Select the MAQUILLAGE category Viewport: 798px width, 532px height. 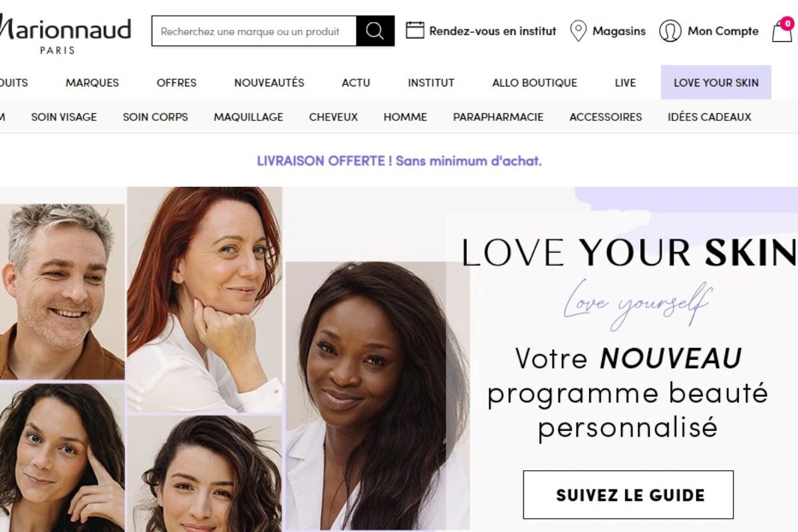[249, 117]
